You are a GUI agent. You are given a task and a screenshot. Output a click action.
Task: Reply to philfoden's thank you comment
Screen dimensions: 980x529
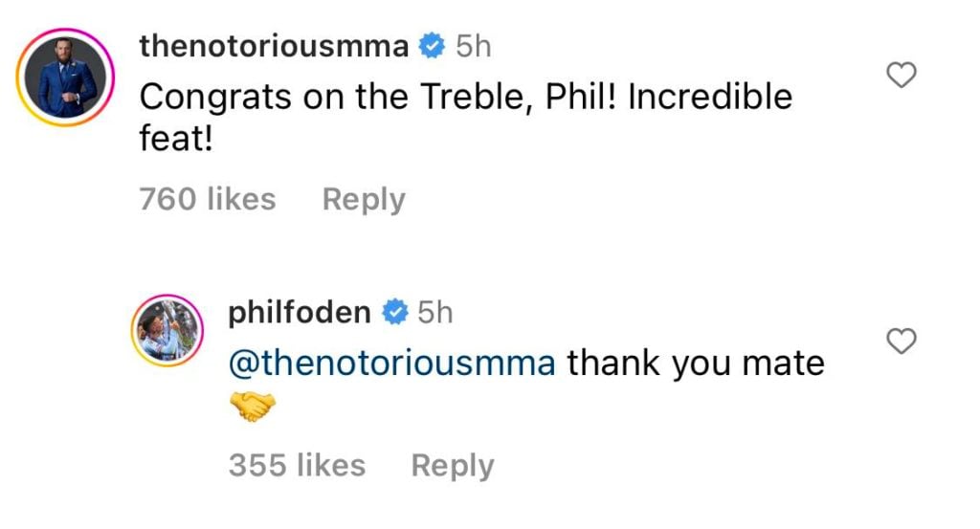tap(453, 466)
